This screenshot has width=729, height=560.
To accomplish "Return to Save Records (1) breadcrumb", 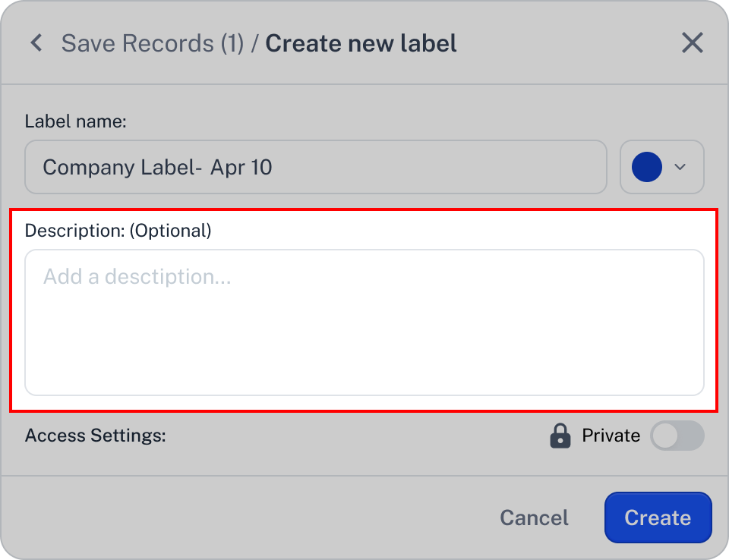I will (x=153, y=43).
